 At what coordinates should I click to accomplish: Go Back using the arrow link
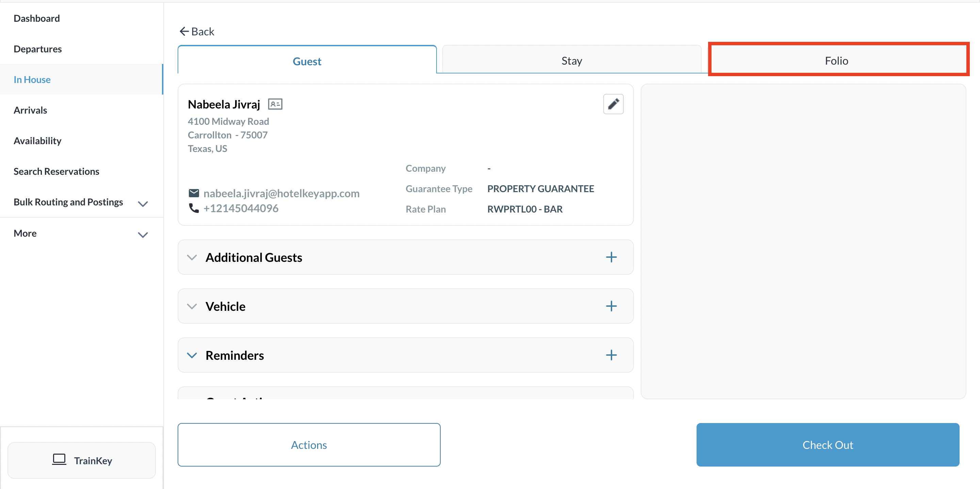click(197, 32)
